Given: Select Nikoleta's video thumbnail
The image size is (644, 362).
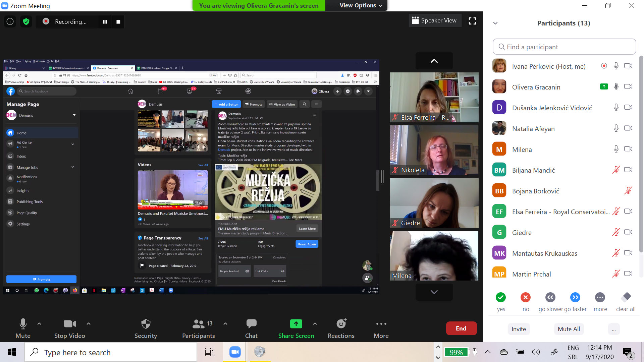Looking at the screenshot, I should pos(434,150).
